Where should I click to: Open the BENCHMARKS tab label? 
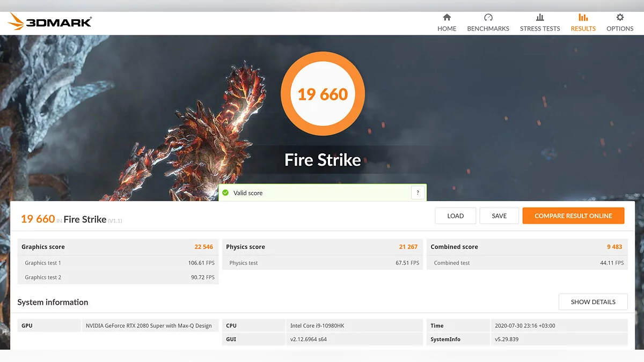pyautogui.click(x=488, y=28)
